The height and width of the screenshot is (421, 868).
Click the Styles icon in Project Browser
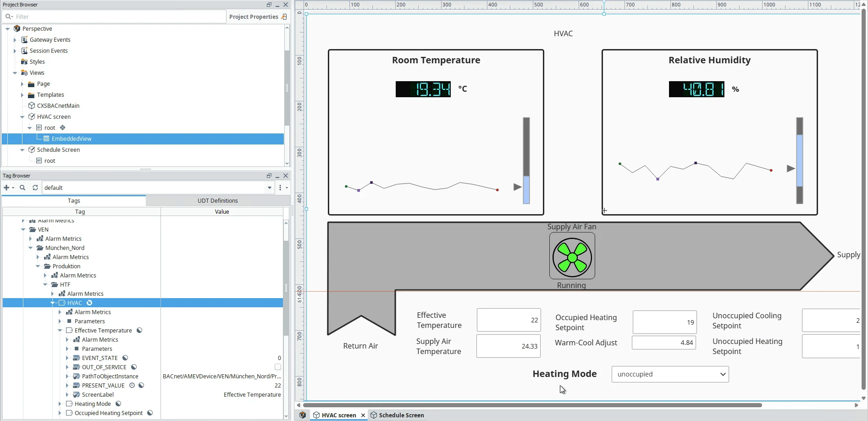(x=24, y=62)
